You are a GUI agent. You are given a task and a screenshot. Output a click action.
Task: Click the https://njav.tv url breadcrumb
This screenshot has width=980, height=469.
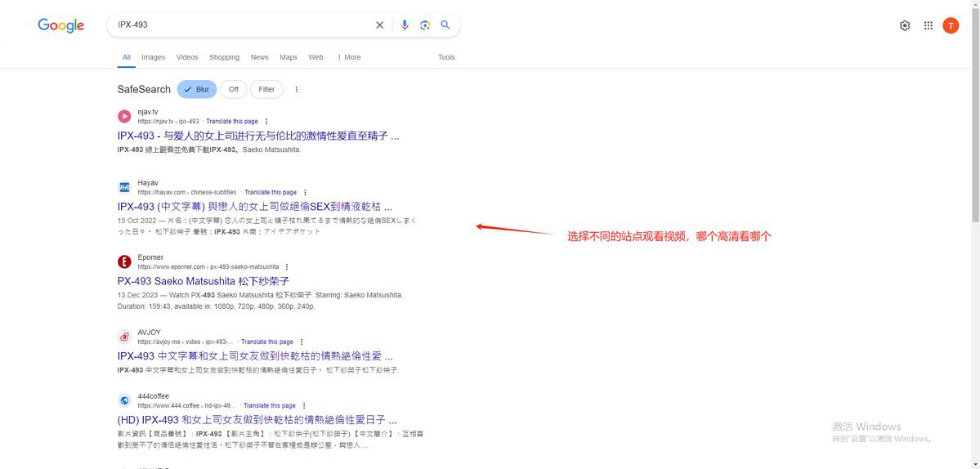[168, 121]
